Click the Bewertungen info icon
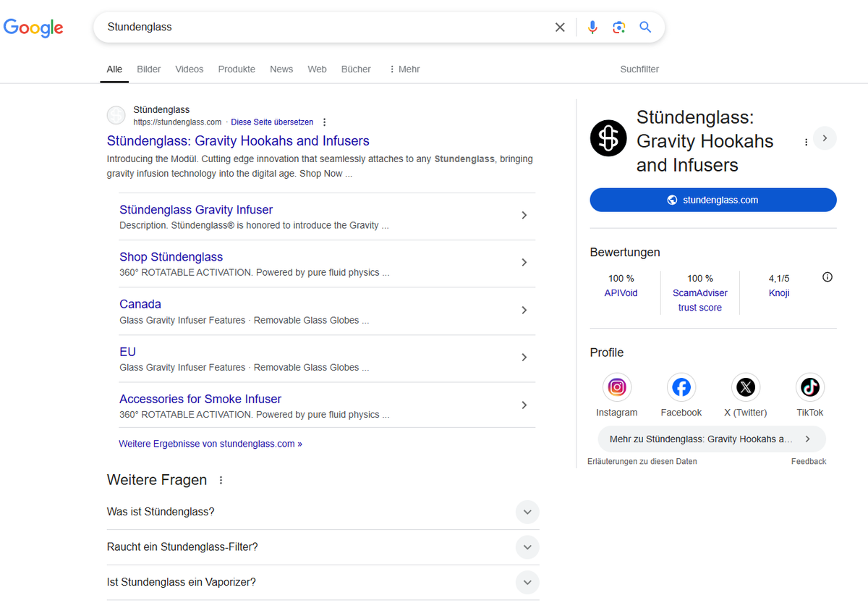The image size is (868, 603). [827, 277]
